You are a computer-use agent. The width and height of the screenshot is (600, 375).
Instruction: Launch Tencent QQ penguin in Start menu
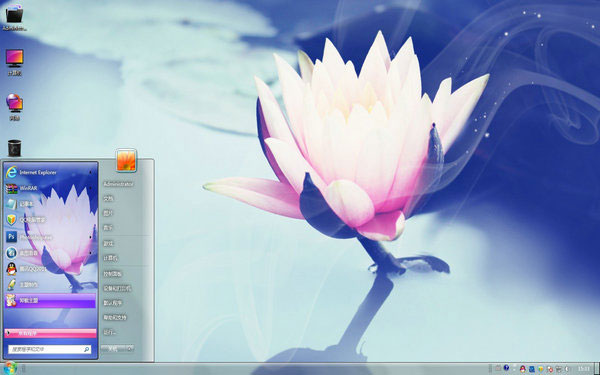click(51, 269)
